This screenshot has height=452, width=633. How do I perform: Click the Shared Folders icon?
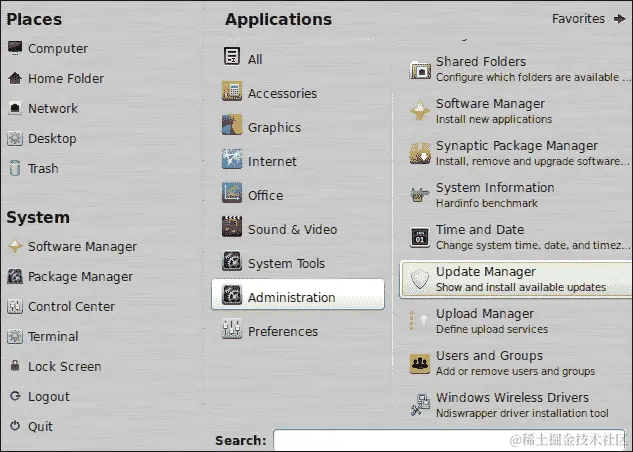point(420,69)
